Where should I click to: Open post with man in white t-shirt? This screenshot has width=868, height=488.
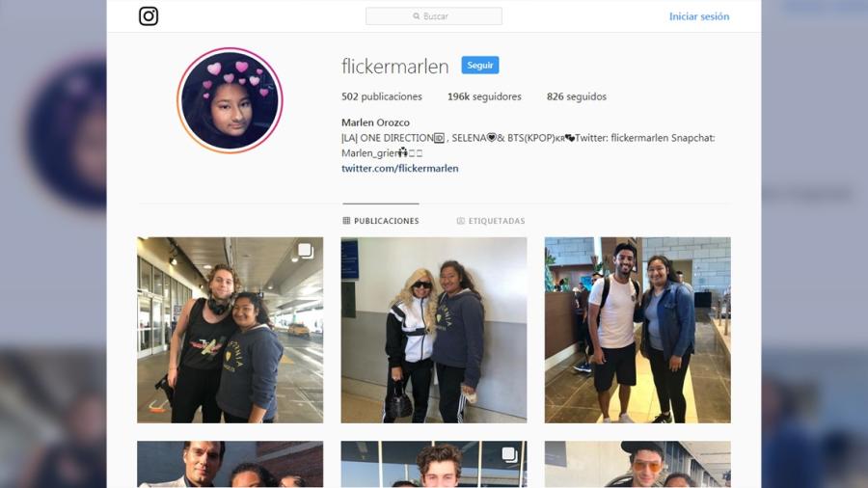pyautogui.click(x=637, y=330)
